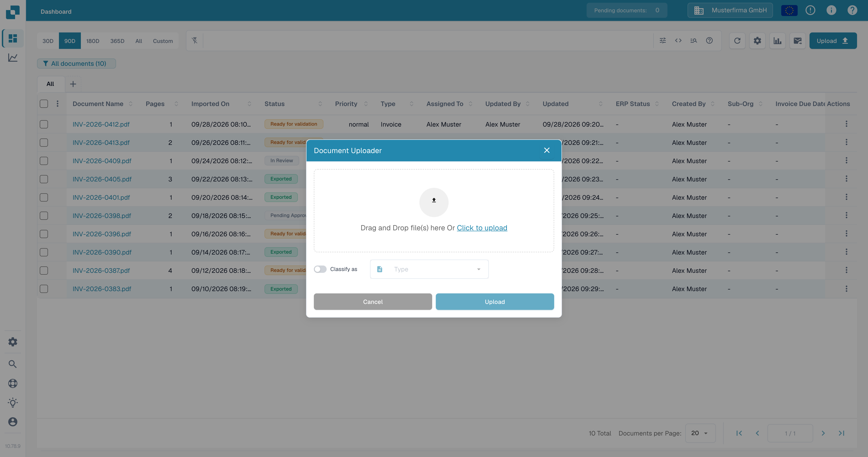Screen dimensions: 868x457
Task: Open the table settings gear button
Action: click(x=757, y=41)
